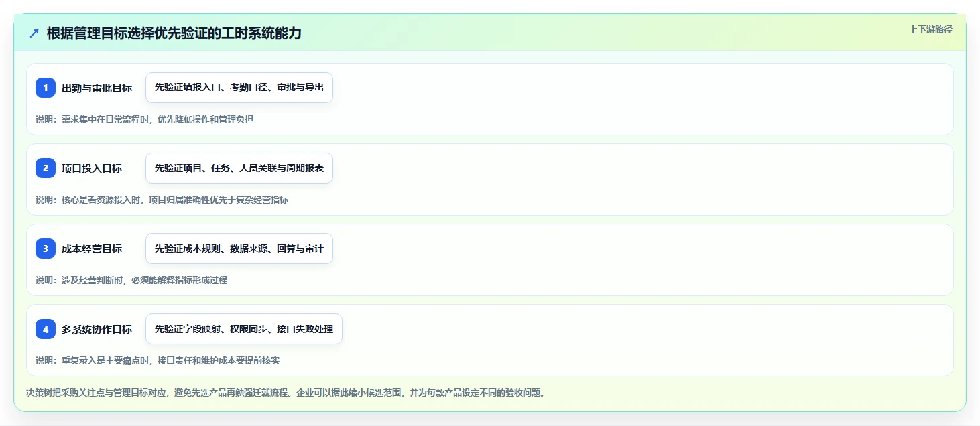The image size is (980, 426).
Task: Click the heading 根据管理目标选择优先验证的工时系统能力
Action: pos(174,33)
